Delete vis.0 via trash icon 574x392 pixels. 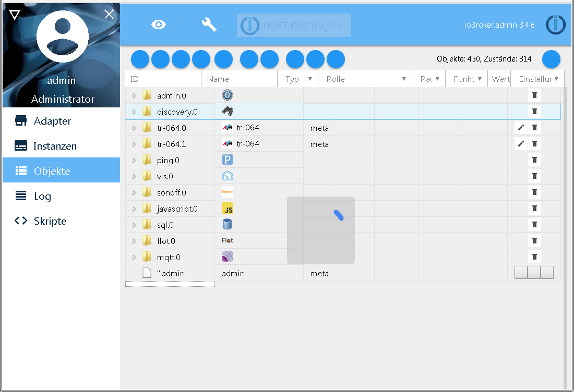[534, 176]
